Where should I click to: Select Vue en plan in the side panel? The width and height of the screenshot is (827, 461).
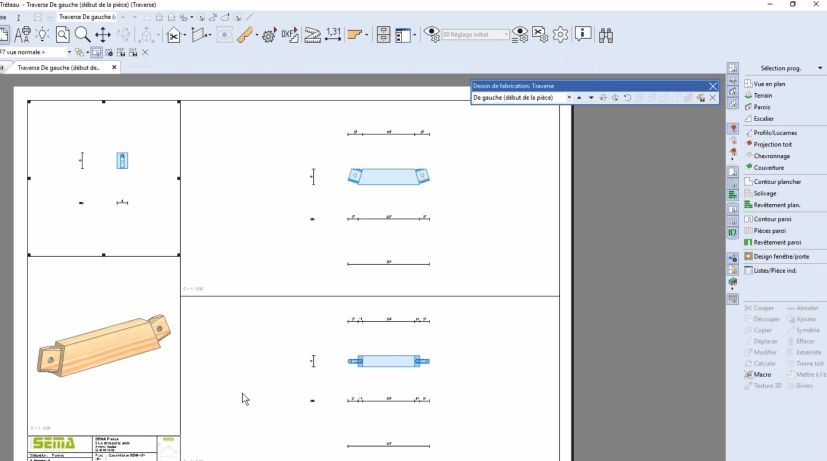click(x=768, y=84)
